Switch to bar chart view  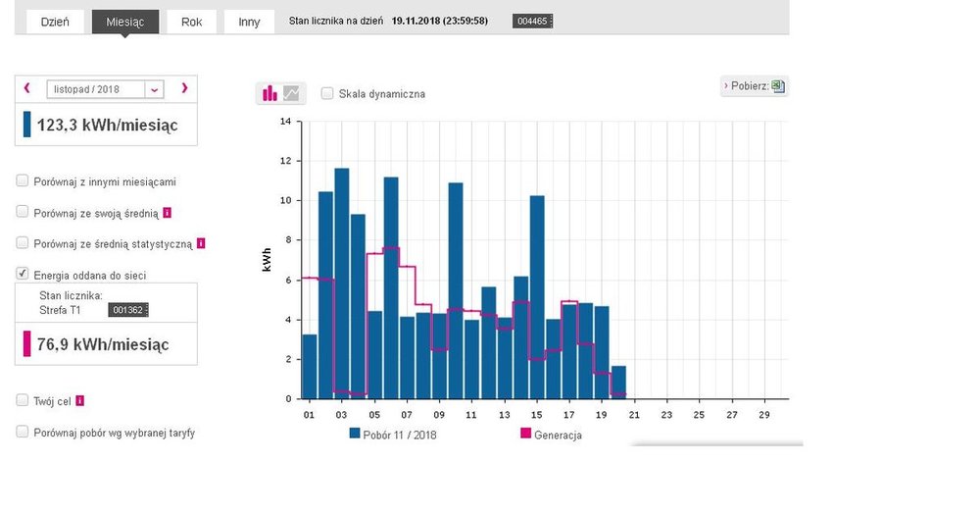(x=269, y=94)
